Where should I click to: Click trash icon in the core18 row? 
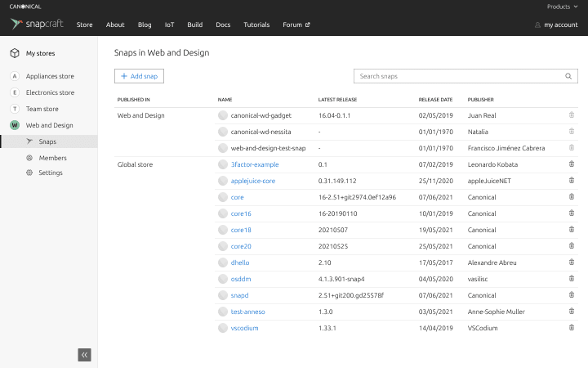tap(572, 229)
